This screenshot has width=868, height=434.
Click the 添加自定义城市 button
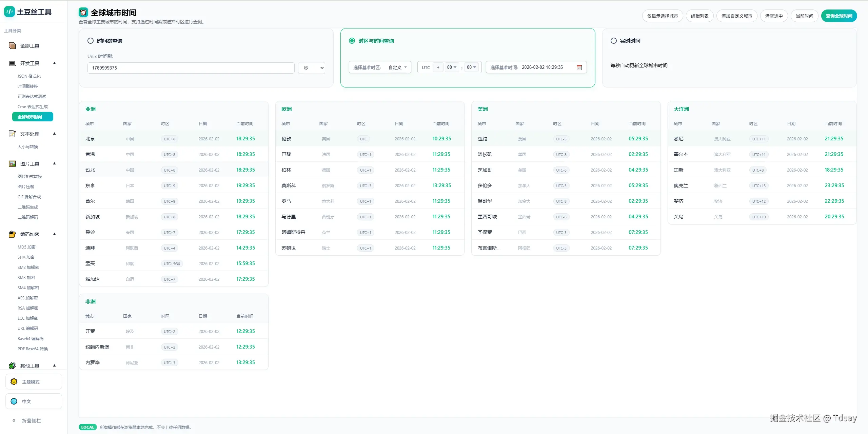[736, 16]
